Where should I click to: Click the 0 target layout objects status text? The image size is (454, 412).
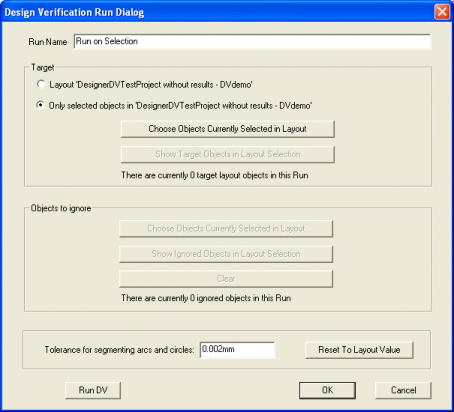tap(215, 175)
